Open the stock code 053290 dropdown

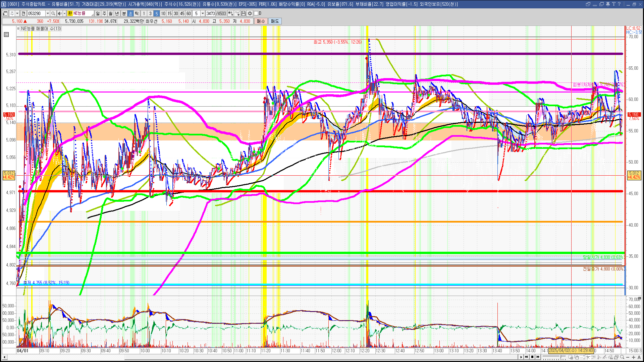(x=48, y=13)
